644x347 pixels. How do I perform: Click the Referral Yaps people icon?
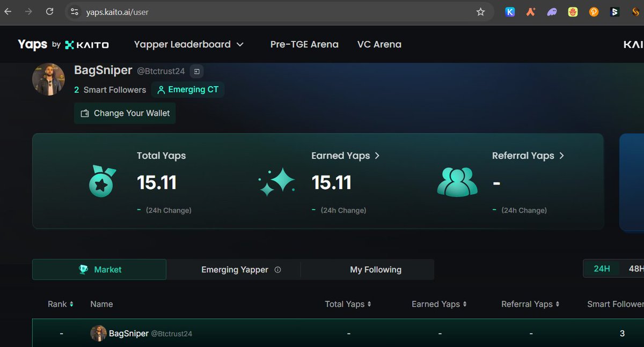pos(457,182)
